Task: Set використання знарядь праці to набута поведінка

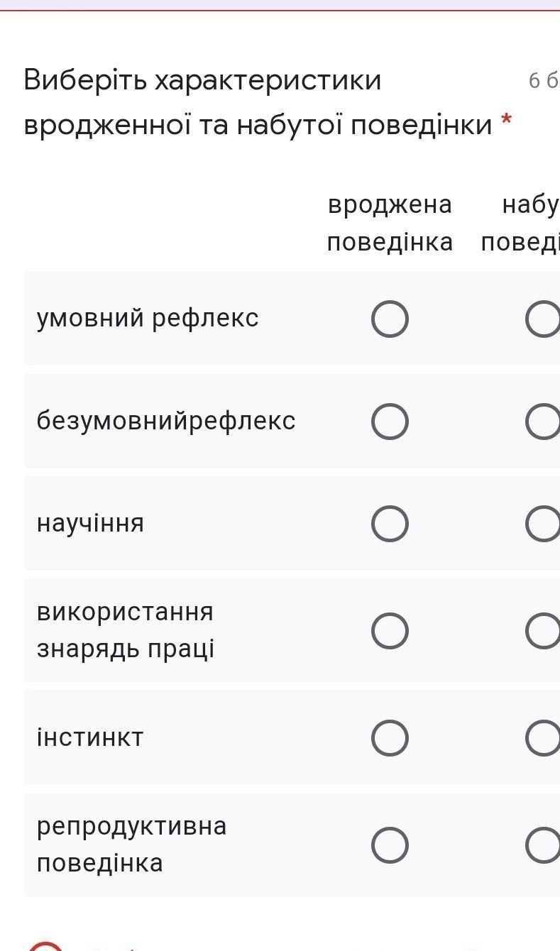Action: pyautogui.click(x=543, y=631)
